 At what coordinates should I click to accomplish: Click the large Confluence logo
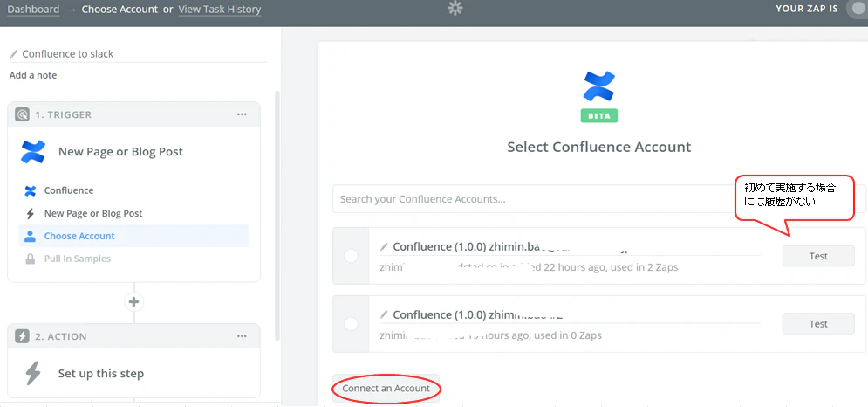(599, 86)
